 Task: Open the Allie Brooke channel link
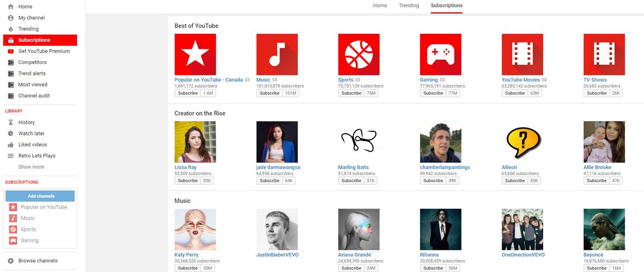click(597, 167)
